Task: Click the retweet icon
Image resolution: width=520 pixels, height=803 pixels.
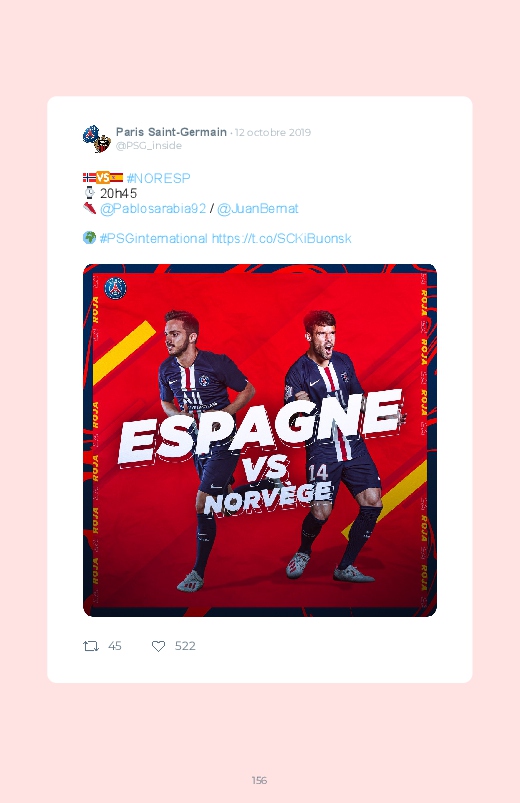Action: 91,646
